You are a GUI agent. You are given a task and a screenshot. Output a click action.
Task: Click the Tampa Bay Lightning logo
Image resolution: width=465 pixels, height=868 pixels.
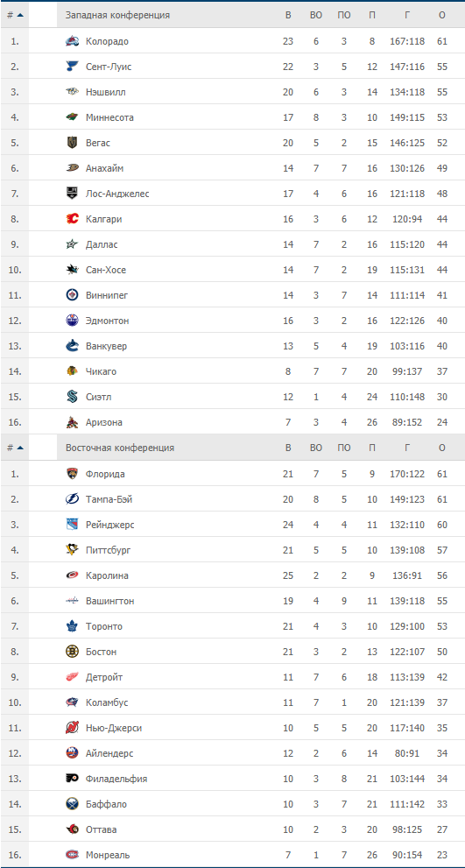point(72,499)
